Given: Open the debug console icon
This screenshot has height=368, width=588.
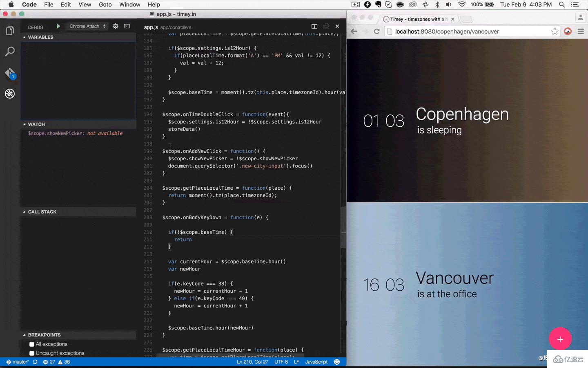Looking at the screenshot, I should click(127, 26).
